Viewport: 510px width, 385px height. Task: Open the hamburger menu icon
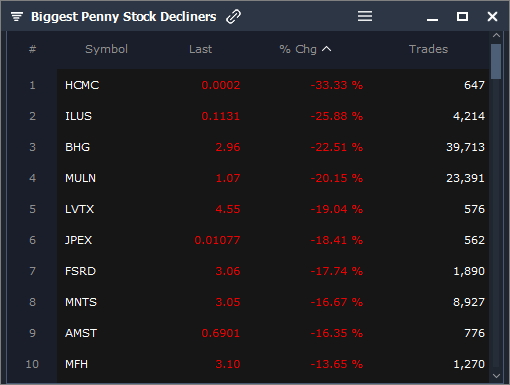365,16
